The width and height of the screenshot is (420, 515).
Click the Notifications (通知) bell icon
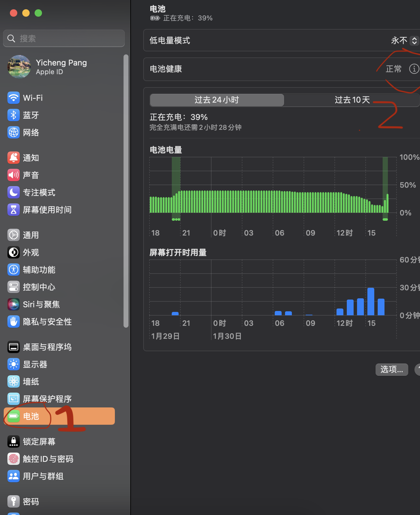coord(14,158)
